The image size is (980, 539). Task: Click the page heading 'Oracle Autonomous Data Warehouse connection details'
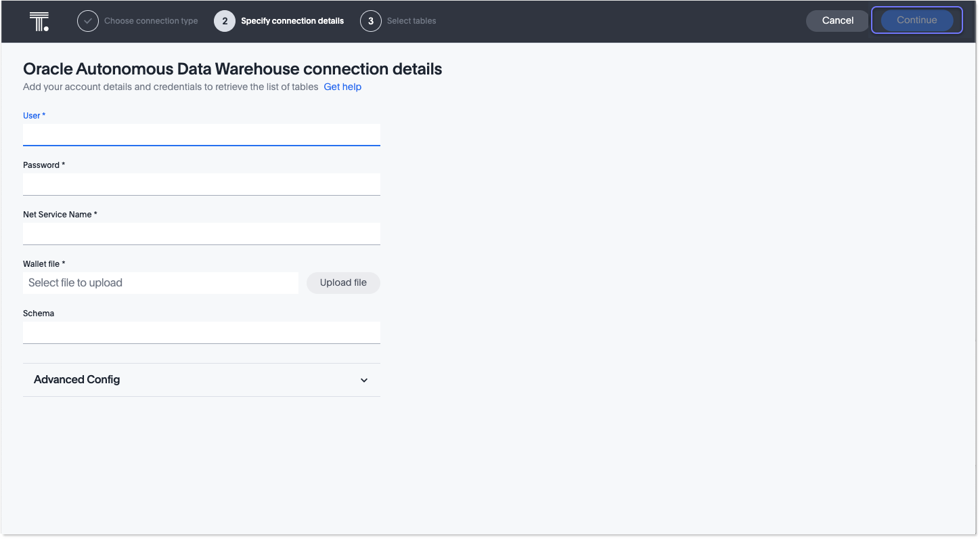233,69
